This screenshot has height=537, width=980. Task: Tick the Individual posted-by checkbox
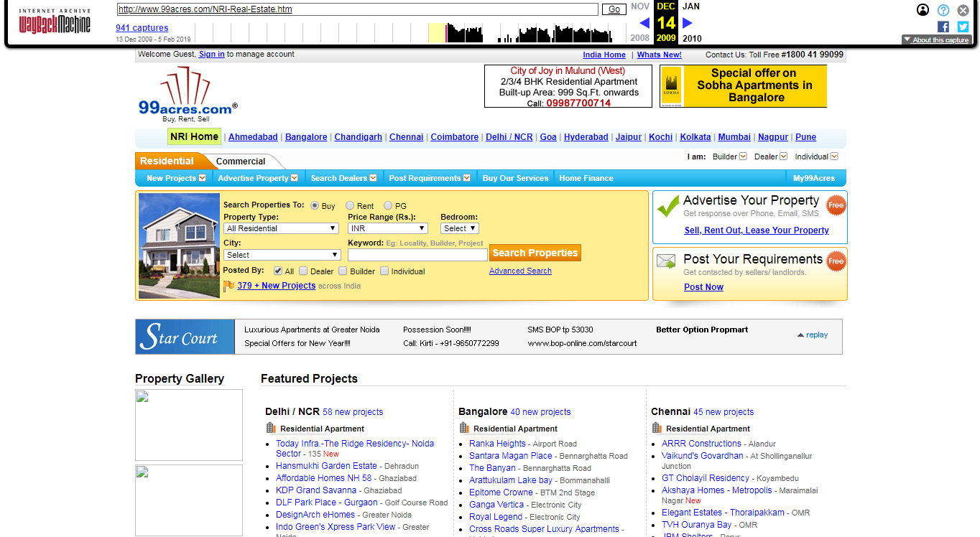(384, 271)
